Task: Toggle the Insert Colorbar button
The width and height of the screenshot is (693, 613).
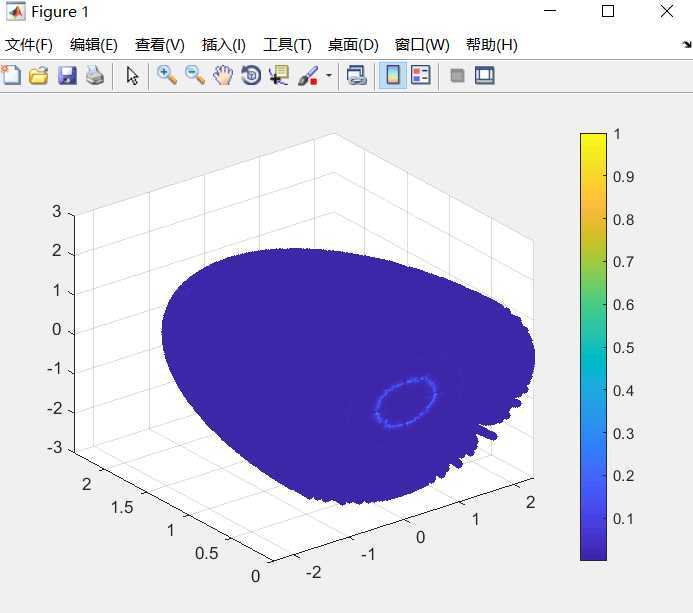Action: [x=393, y=75]
